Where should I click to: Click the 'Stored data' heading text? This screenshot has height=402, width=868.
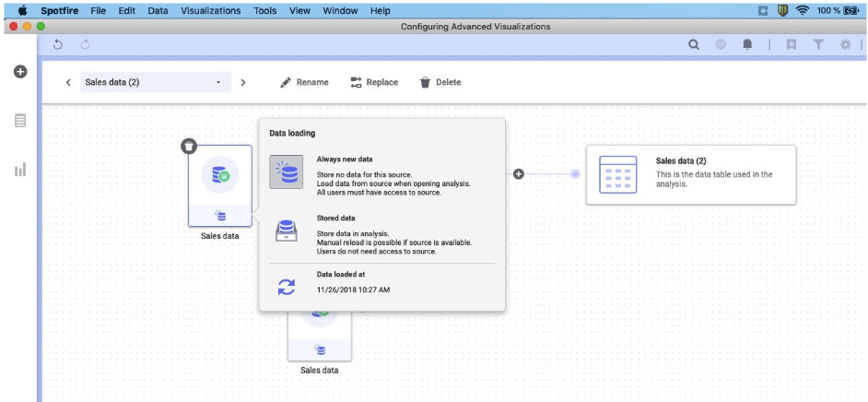[336, 219]
